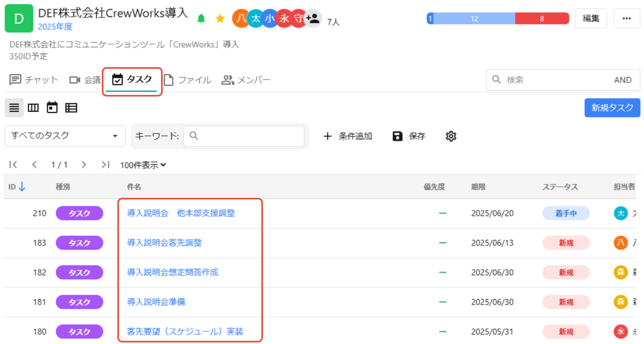Open task 導入説明会想定問答作成
This screenshot has width=644, height=344.
[x=173, y=272]
